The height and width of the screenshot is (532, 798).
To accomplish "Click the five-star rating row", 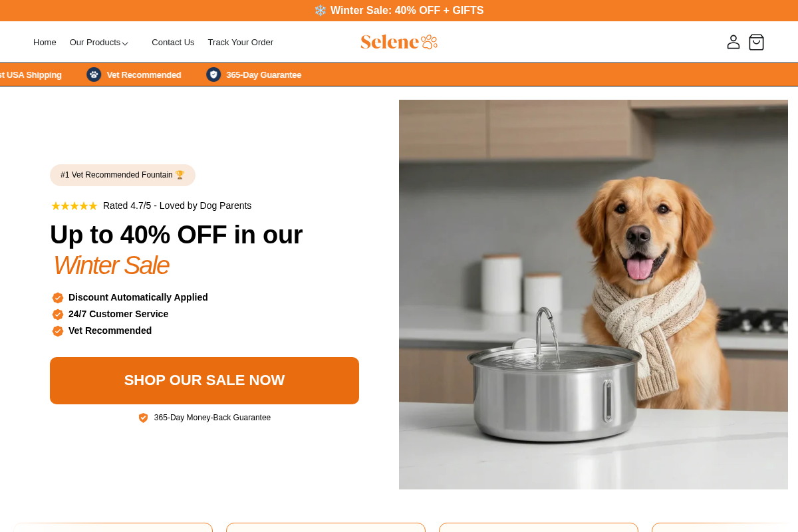I will (74, 205).
